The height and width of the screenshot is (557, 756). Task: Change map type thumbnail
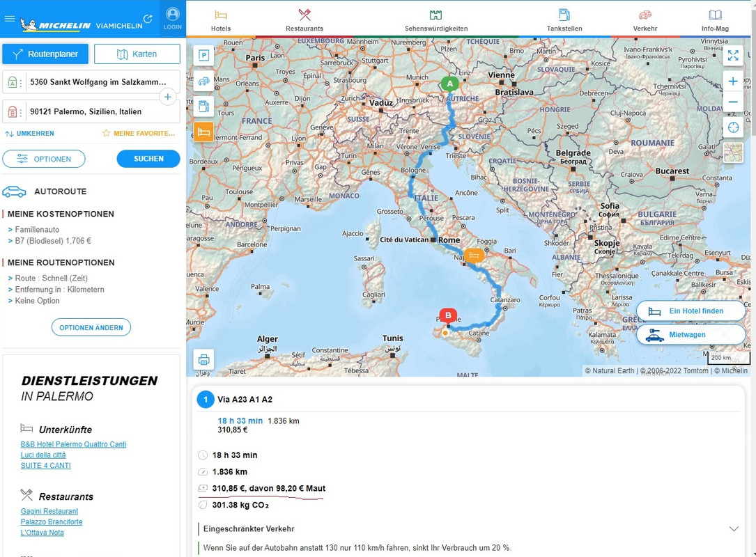coord(733,152)
